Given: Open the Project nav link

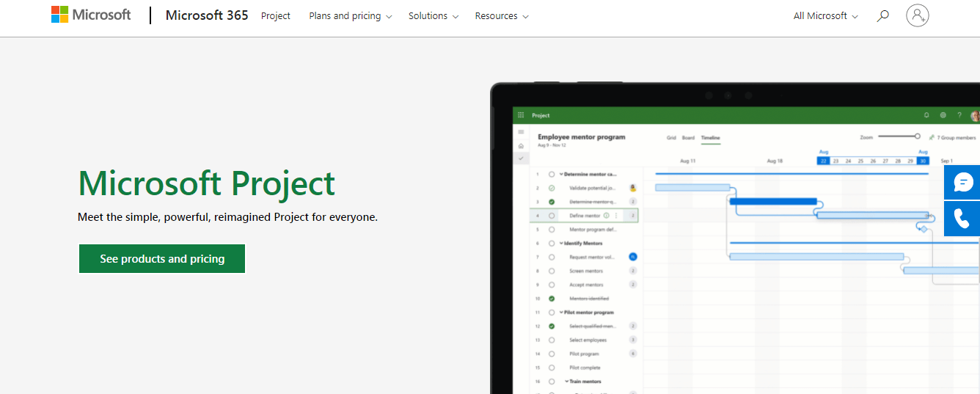Looking at the screenshot, I should pos(276,15).
